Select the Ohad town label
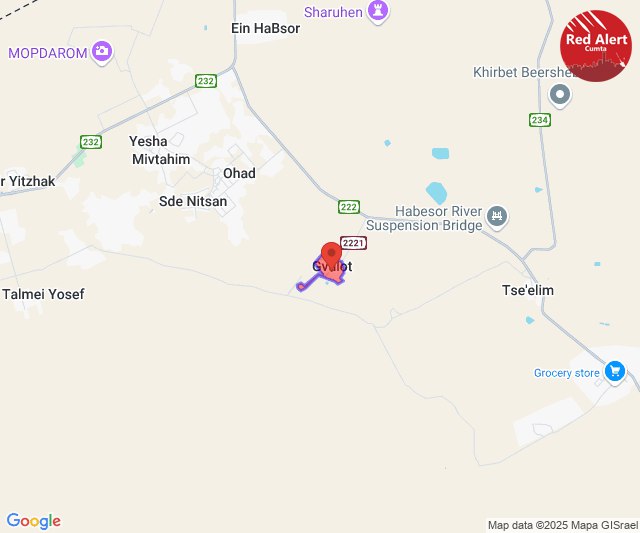640x533 pixels. tap(239, 173)
